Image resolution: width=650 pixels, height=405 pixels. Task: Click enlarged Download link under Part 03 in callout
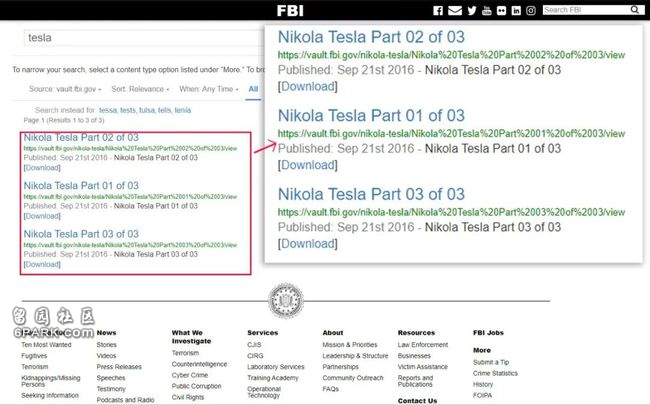point(308,244)
